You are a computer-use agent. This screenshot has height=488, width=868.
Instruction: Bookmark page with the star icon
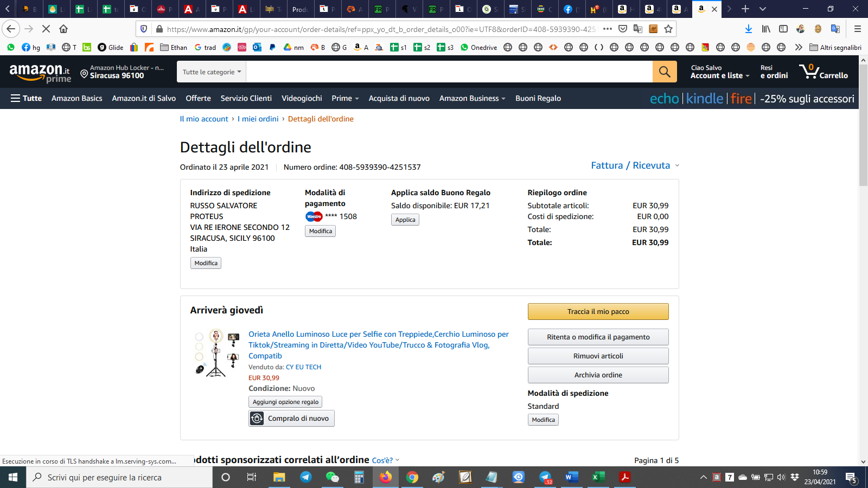click(x=668, y=29)
